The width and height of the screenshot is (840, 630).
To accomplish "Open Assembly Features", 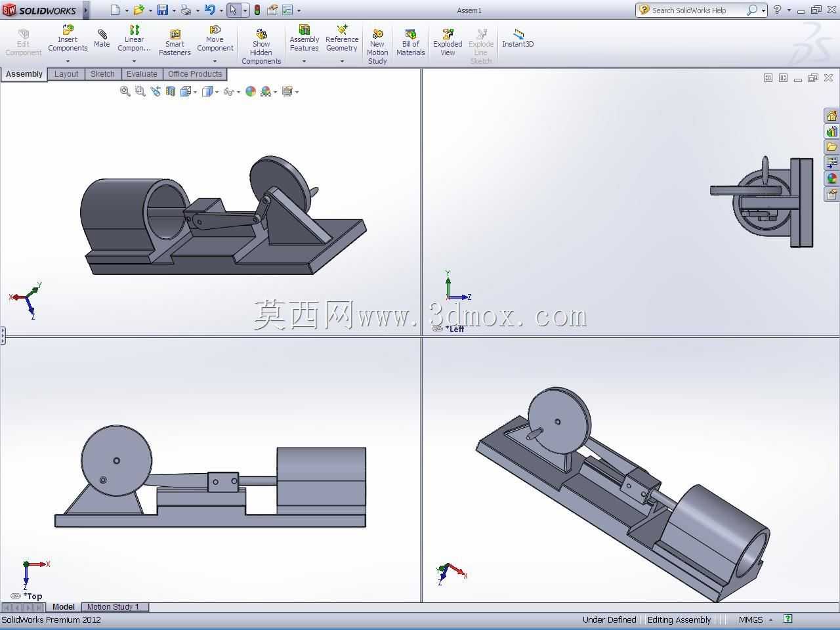I will 304,39.
